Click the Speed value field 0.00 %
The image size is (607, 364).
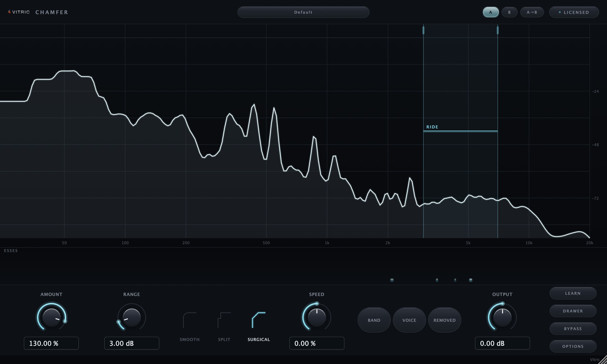317,343
